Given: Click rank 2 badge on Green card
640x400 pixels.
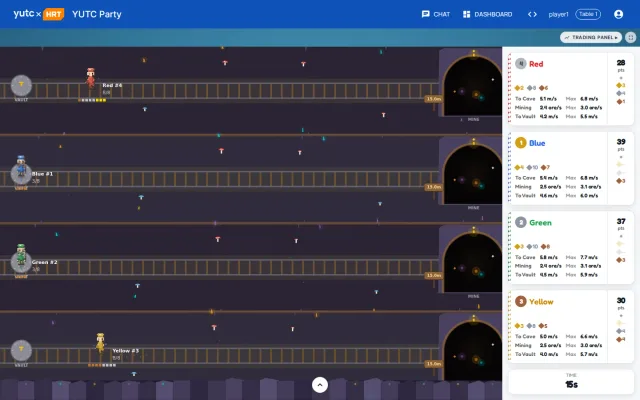Looking at the screenshot, I should tap(520, 222).
